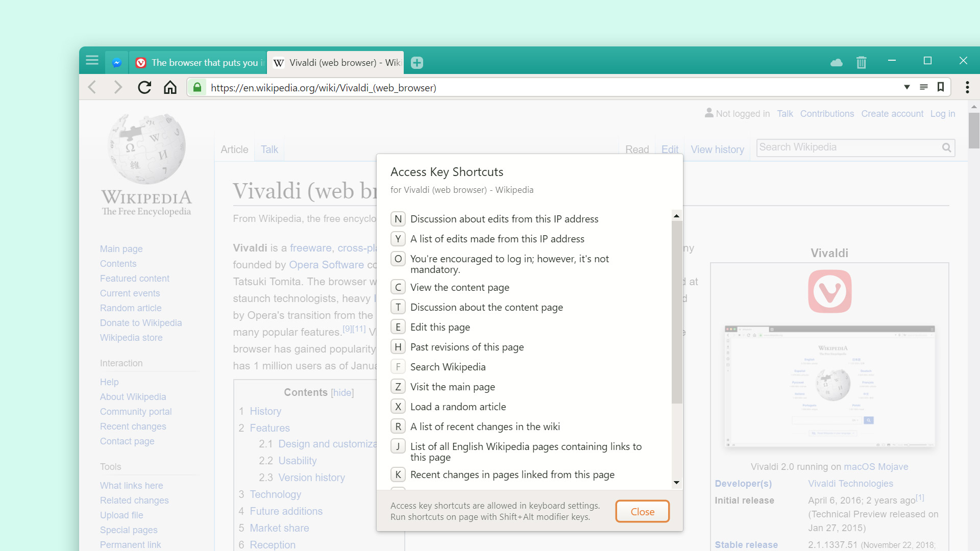Click the refresh page icon

pyautogui.click(x=143, y=87)
